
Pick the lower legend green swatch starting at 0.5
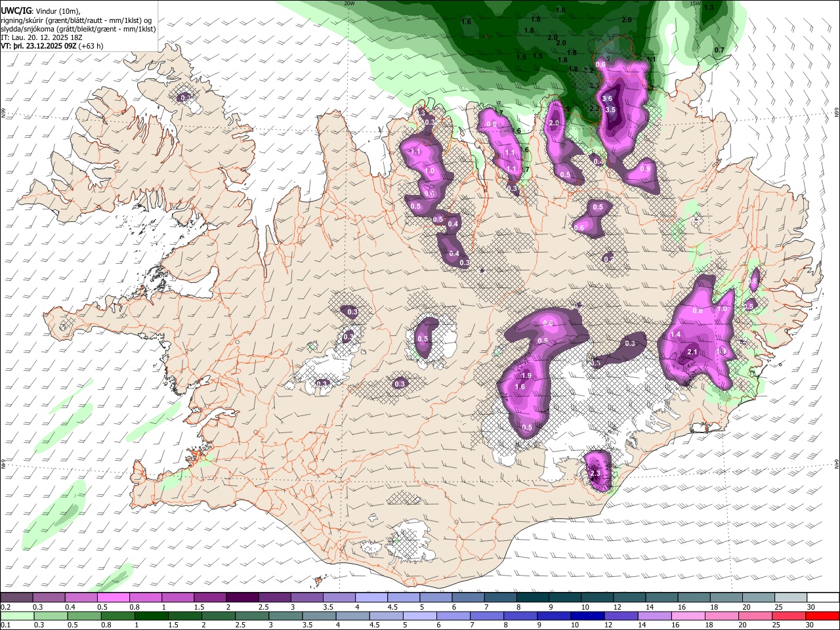click(85, 616)
